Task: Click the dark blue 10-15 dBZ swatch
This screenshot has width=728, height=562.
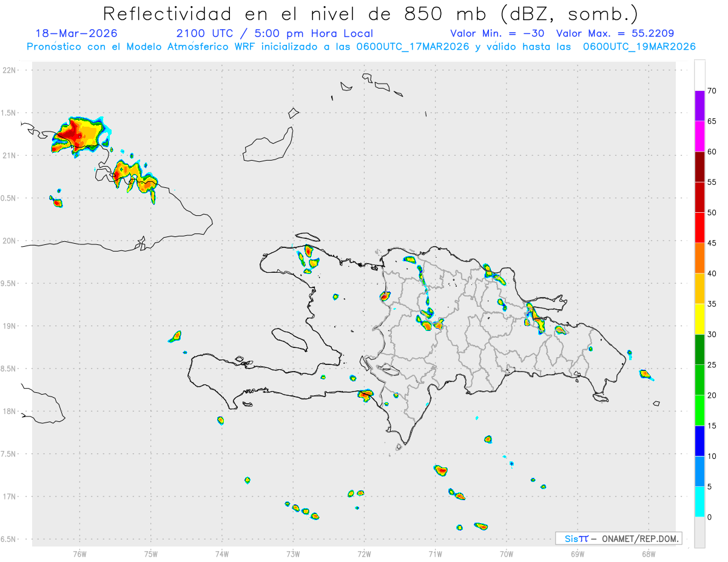Action: [x=699, y=441]
